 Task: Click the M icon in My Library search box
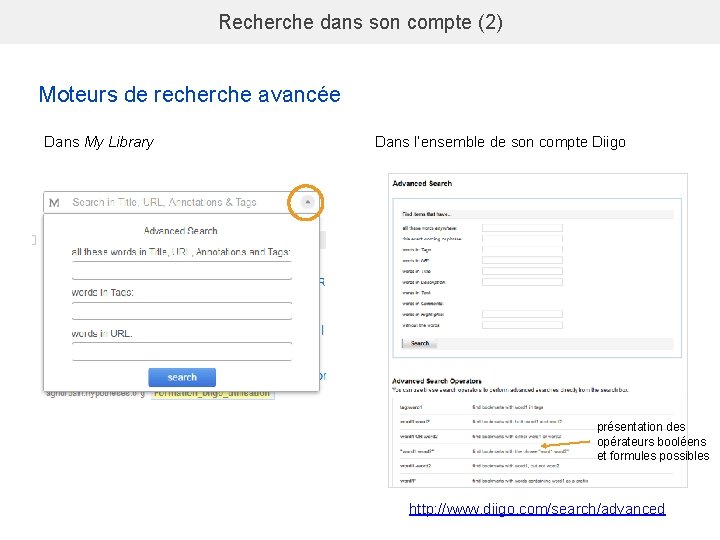[54, 202]
